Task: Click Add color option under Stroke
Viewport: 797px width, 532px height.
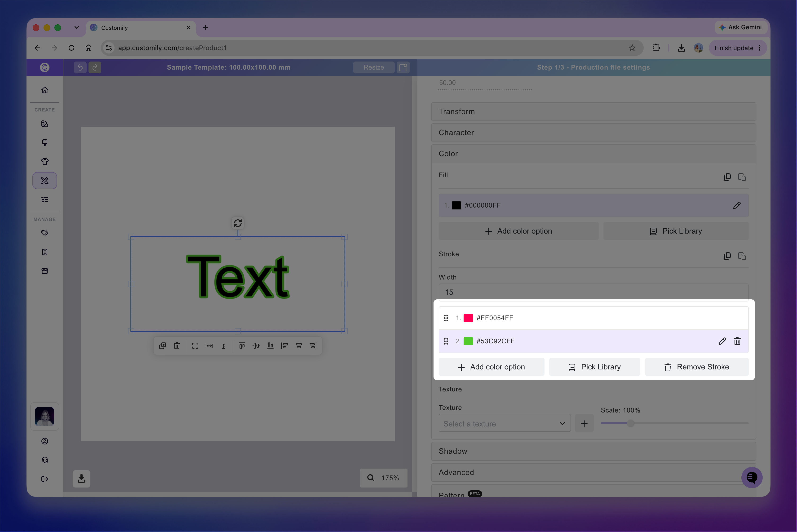Action: coord(491,367)
